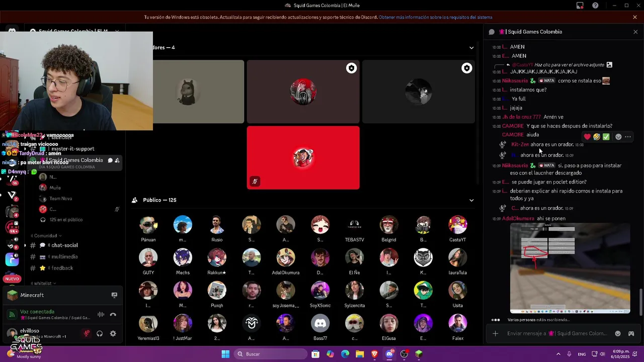Open the more options menu on the message
The image size is (644, 362).
click(x=628, y=137)
